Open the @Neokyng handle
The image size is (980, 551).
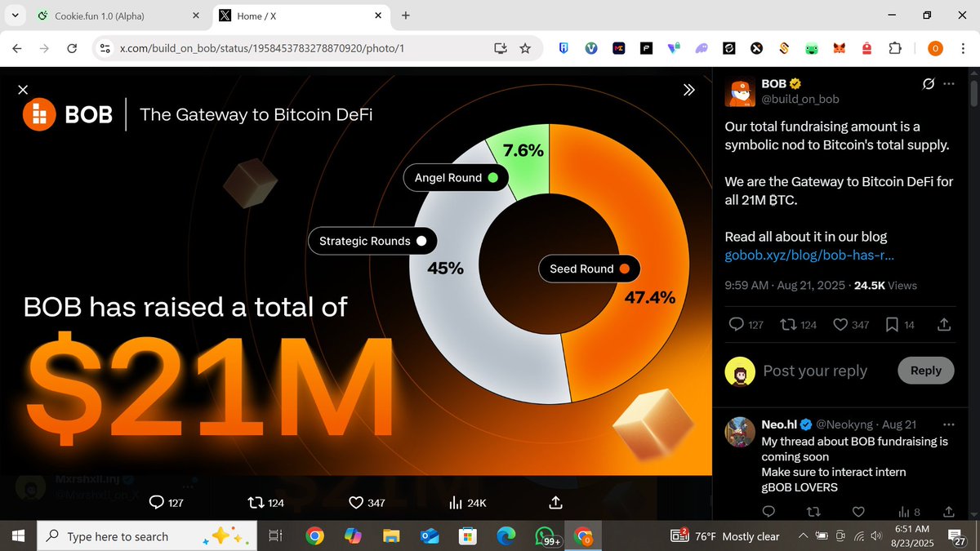(844, 424)
